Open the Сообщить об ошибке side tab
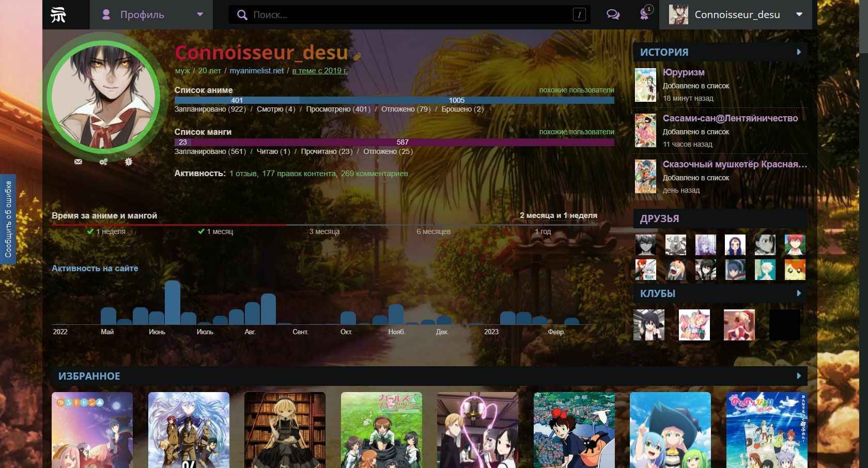 pos(8,219)
